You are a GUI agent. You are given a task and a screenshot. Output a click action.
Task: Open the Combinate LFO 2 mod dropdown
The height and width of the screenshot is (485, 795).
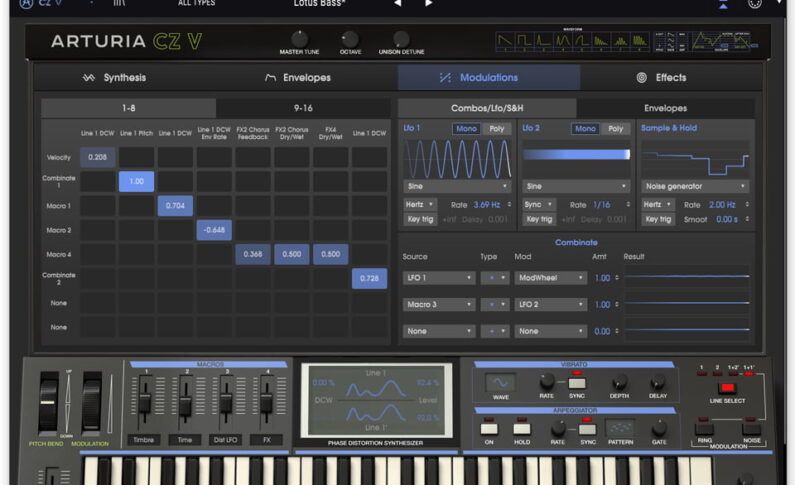[x=551, y=305]
